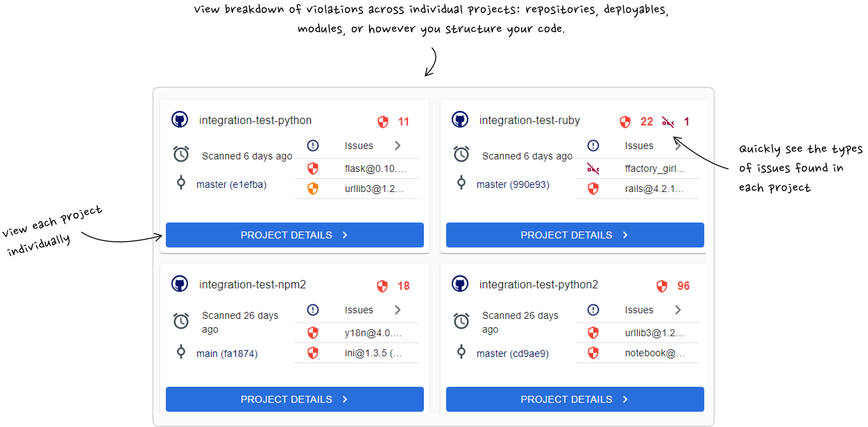Click GitHub icon for integration-test-python
The image size is (868, 427).
point(180,120)
